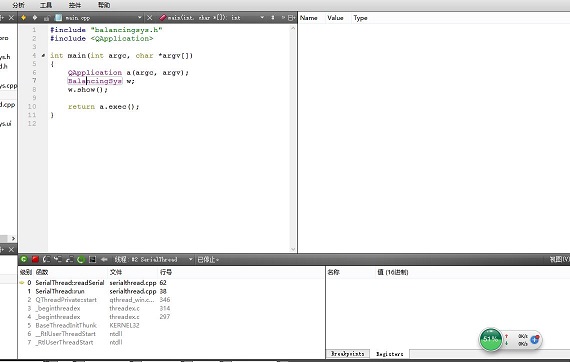570x362 pixels.
Task: Click the 值 (16进制) column header
Action: 393,272
